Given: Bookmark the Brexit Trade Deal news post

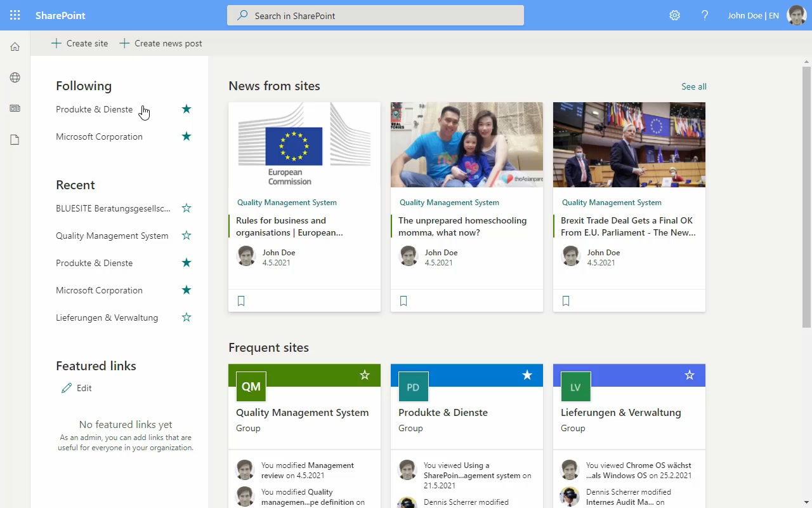Looking at the screenshot, I should (x=566, y=301).
